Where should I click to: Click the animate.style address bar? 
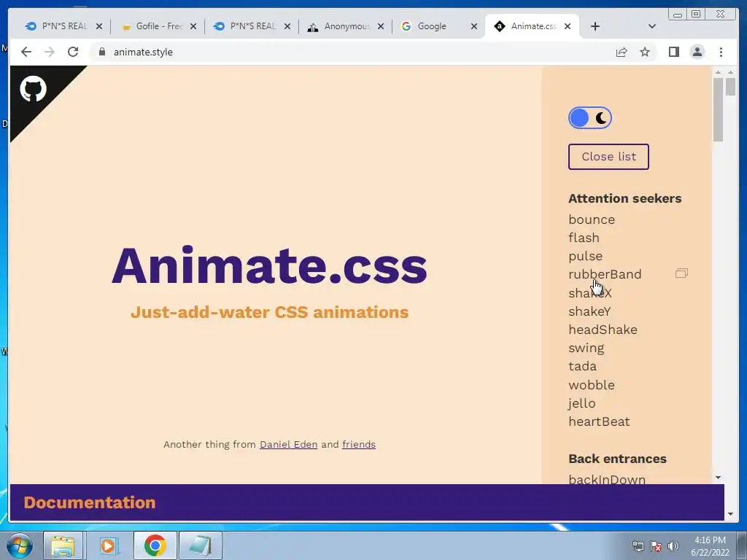pyautogui.click(x=352, y=52)
